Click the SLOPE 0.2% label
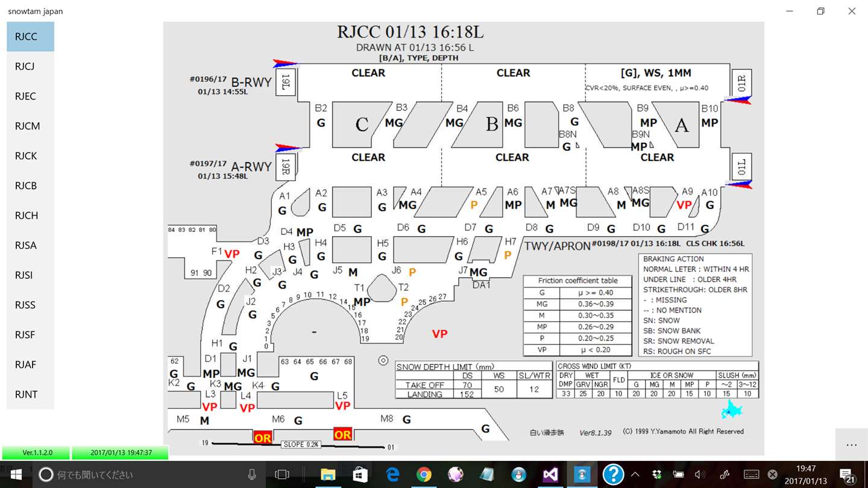The height and width of the screenshot is (488, 868). pos(300,445)
